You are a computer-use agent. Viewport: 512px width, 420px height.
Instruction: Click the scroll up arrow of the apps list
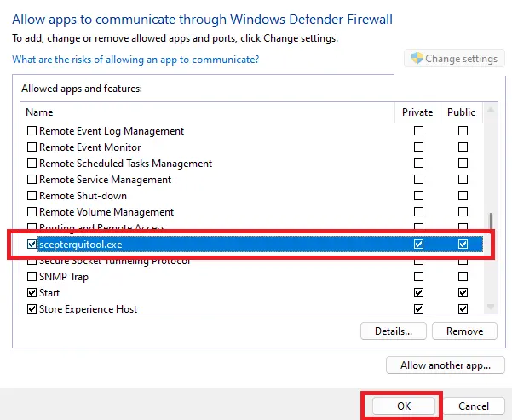pyautogui.click(x=491, y=111)
